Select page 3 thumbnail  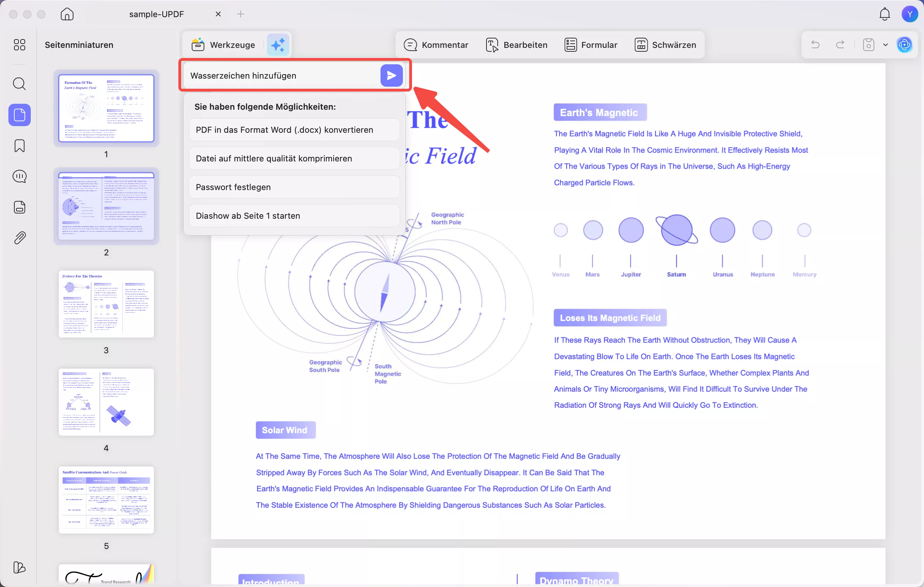point(106,304)
